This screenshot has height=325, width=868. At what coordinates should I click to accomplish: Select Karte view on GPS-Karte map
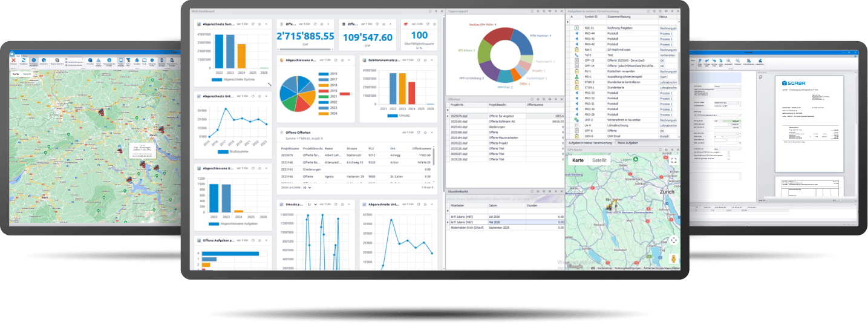point(578,160)
